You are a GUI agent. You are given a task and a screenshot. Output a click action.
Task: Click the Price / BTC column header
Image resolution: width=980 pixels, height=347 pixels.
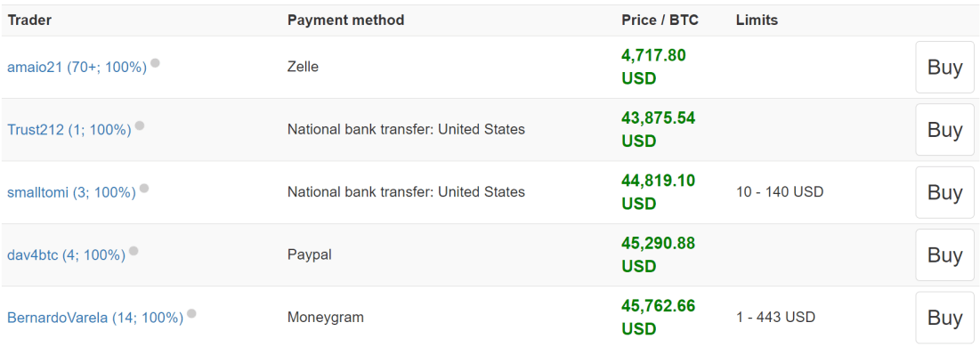pos(660,20)
